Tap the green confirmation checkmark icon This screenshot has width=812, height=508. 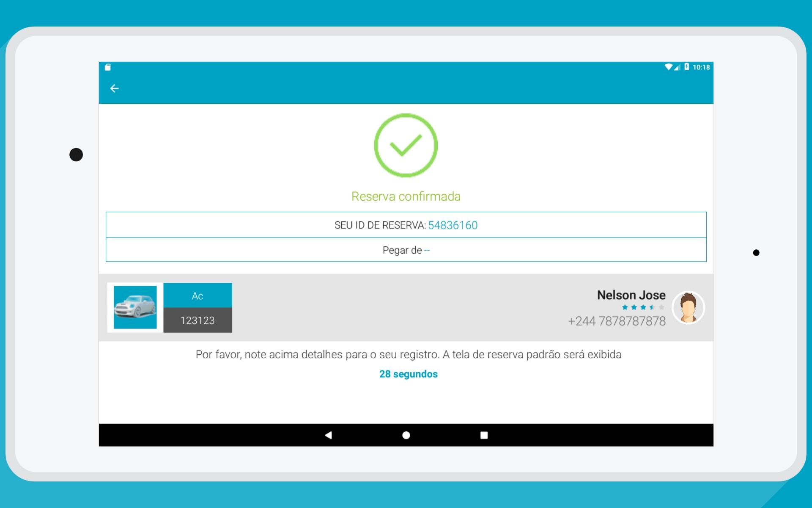406,145
